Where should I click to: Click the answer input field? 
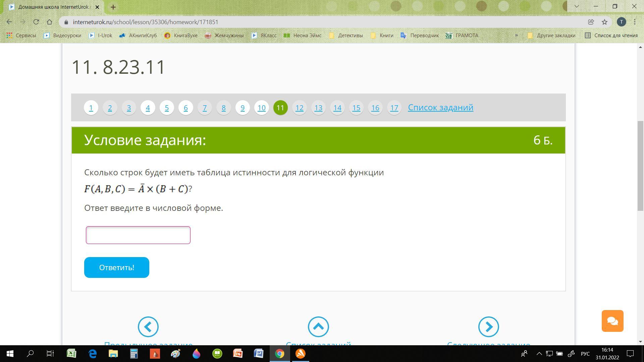(138, 235)
